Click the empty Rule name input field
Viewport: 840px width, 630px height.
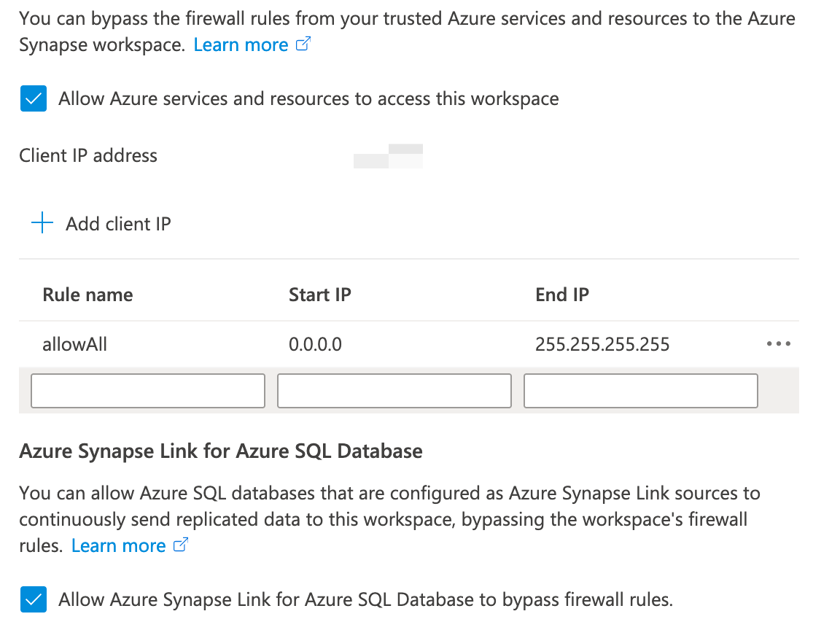point(147,390)
